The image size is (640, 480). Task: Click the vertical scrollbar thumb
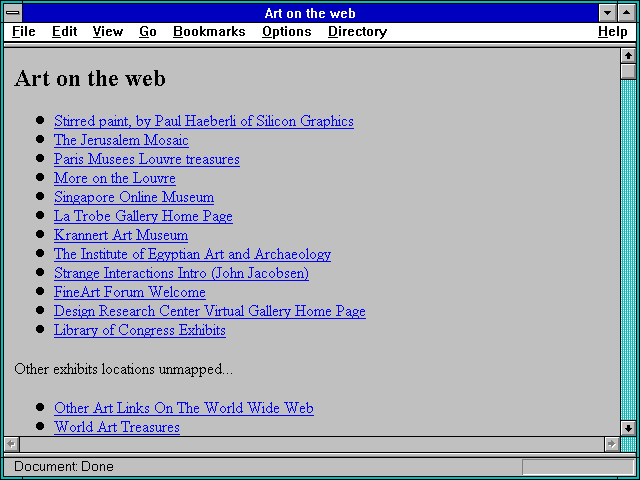point(628,71)
